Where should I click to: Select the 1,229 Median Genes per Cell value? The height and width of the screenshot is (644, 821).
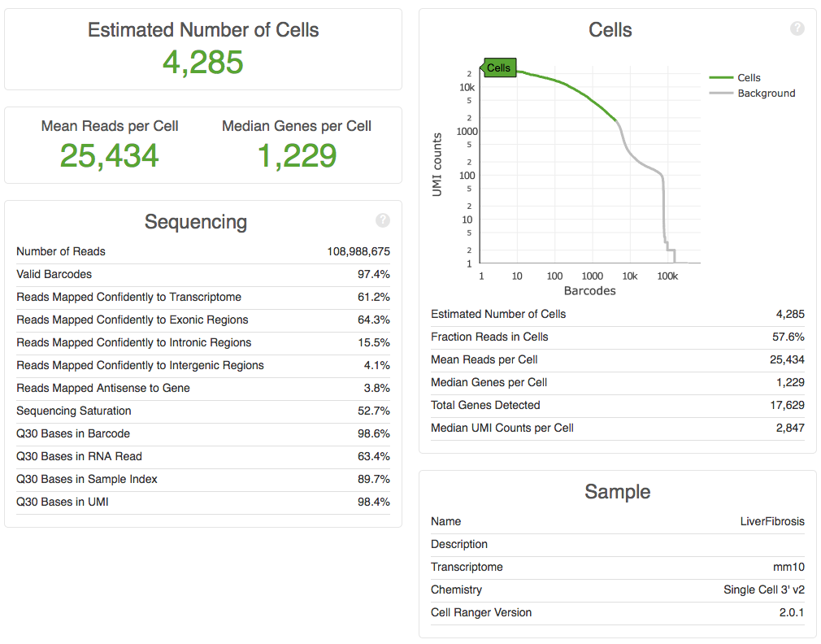tap(297, 155)
